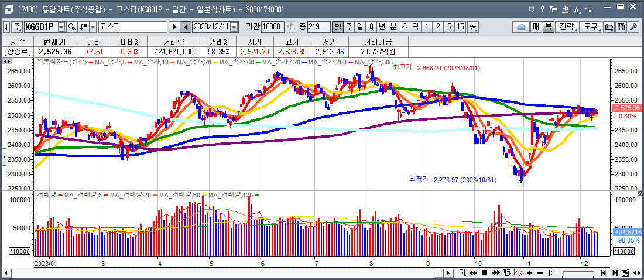This screenshot has height=280, width=644.
Task: Click the rewind double-arrow button
Action: (x=473, y=272)
